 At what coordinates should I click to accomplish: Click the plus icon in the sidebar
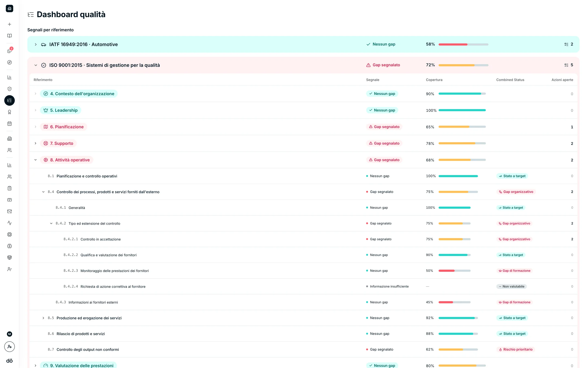(10, 24)
